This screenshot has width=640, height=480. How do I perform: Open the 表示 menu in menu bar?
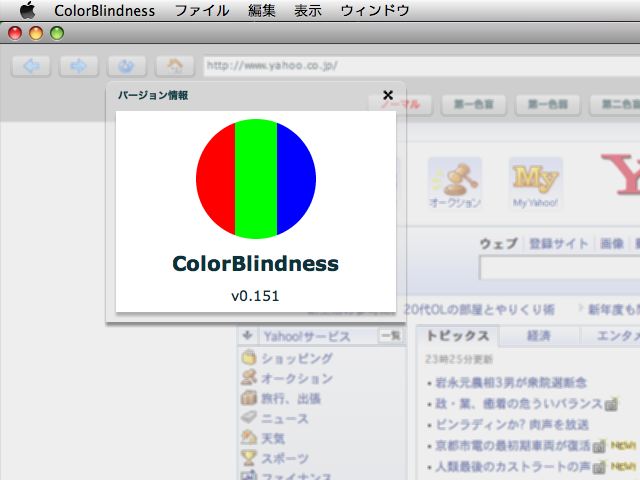(308, 11)
